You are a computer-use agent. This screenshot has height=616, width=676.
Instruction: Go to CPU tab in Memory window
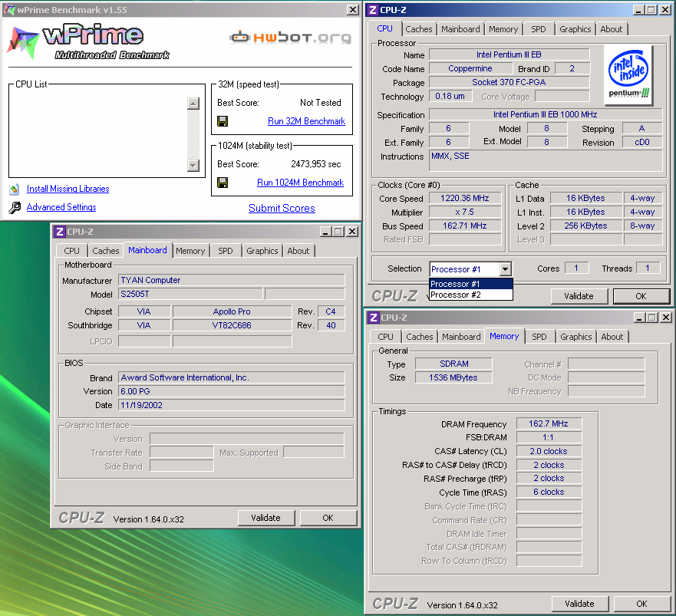point(385,337)
